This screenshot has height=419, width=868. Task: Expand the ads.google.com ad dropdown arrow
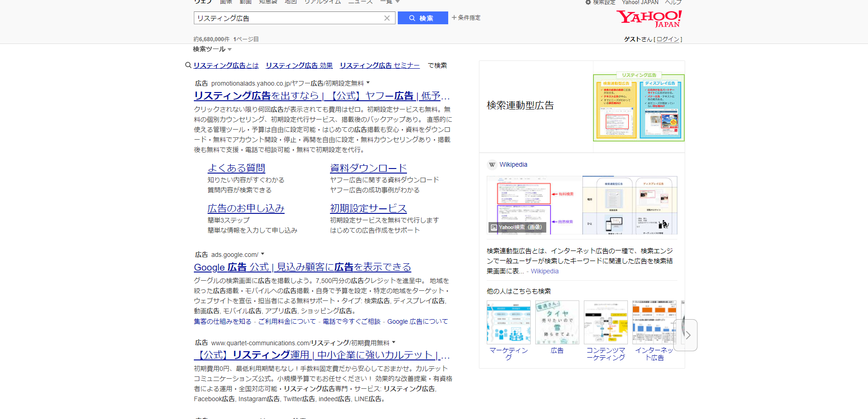[x=263, y=254]
